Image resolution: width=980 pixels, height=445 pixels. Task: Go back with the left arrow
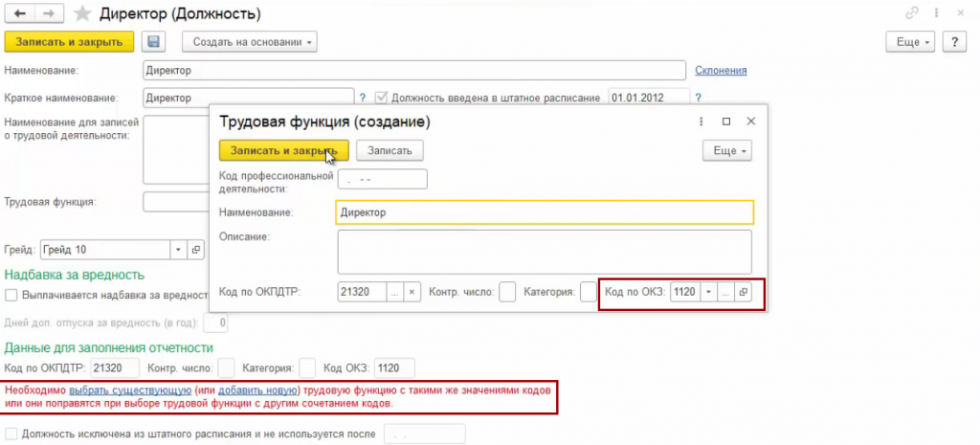click(x=20, y=14)
